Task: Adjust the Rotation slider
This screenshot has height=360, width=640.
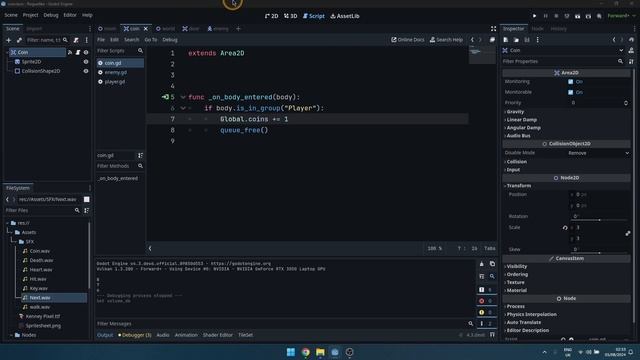Action: pos(600,220)
